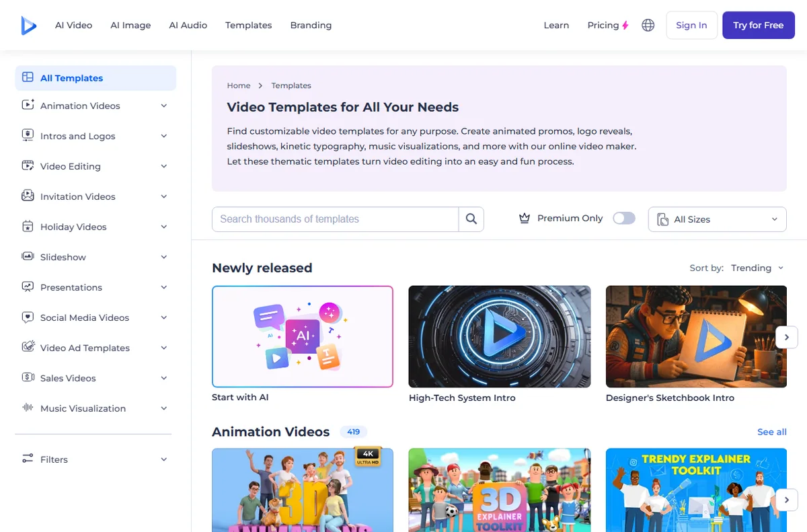Click the Invitation Videos sidebar icon
The height and width of the screenshot is (532, 807).
[x=28, y=196]
